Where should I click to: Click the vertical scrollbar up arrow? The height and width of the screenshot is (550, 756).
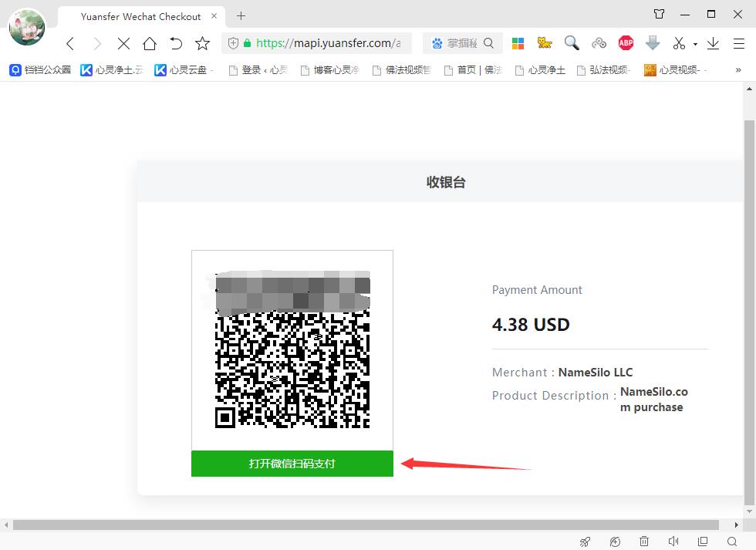pos(749,89)
